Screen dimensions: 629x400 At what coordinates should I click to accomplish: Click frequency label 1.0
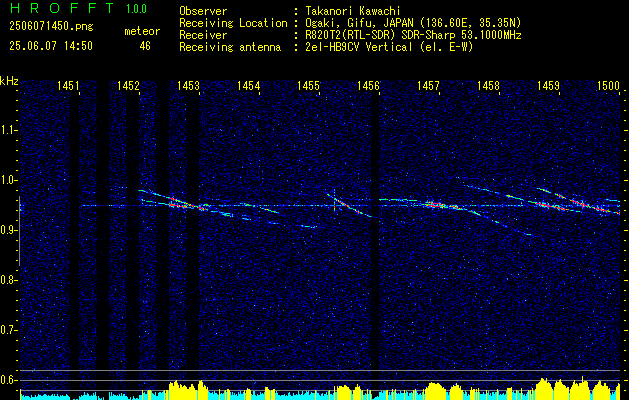(7, 180)
